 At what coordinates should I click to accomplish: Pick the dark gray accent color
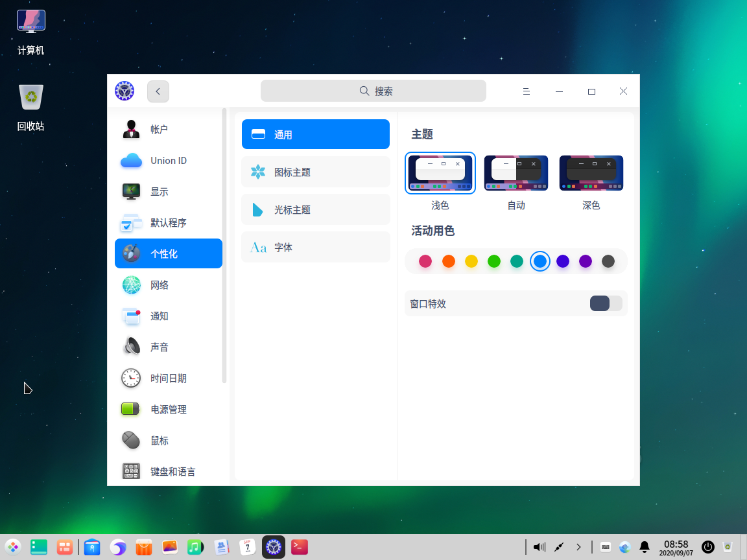click(608, 261)
